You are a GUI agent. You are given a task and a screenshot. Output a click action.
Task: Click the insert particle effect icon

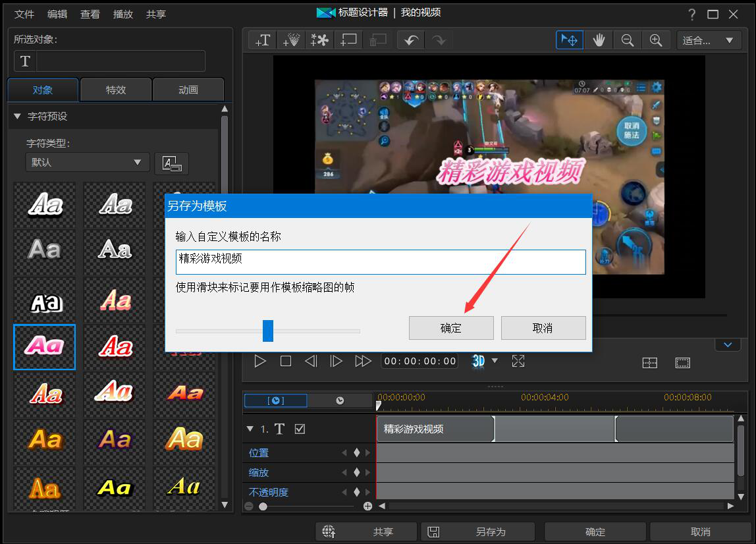[x=290, y=40]
